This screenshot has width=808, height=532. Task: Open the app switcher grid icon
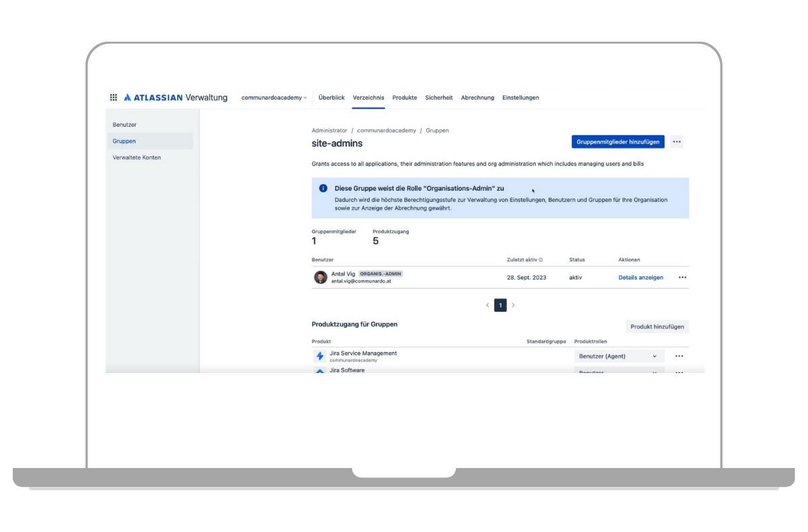[x=113, y=98]
